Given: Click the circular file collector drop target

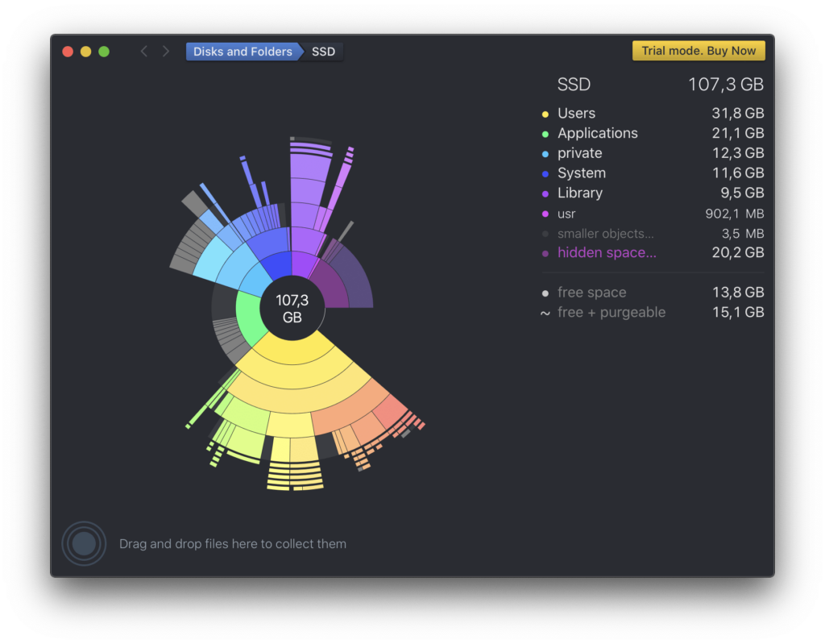Looking at the screenshot, I should tap(84, 544).
